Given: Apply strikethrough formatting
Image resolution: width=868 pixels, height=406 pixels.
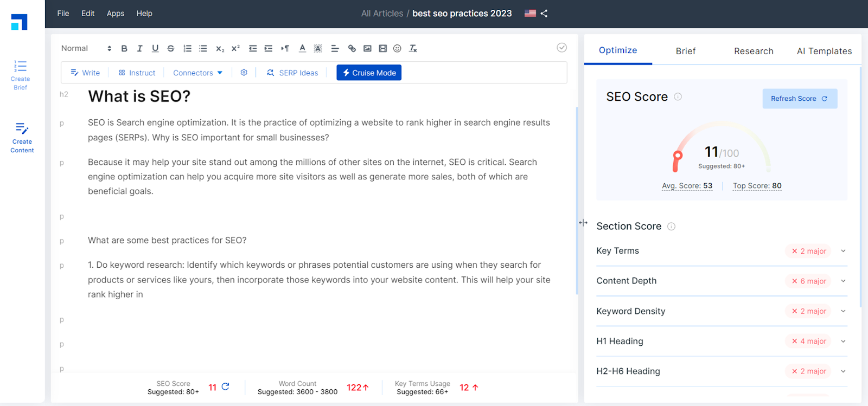Looking at the screenshot, I should (171, 48).
